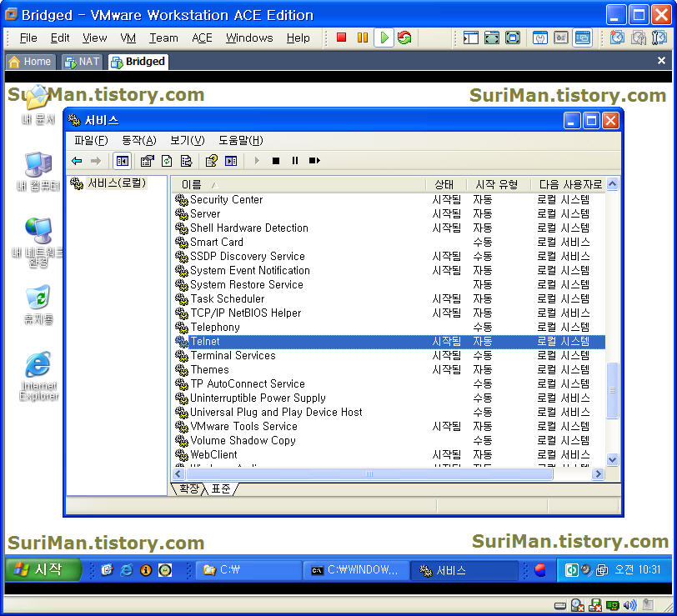Click the Help icon in Services toolbar
677x616 pixels.
click(x=211, y=161)
